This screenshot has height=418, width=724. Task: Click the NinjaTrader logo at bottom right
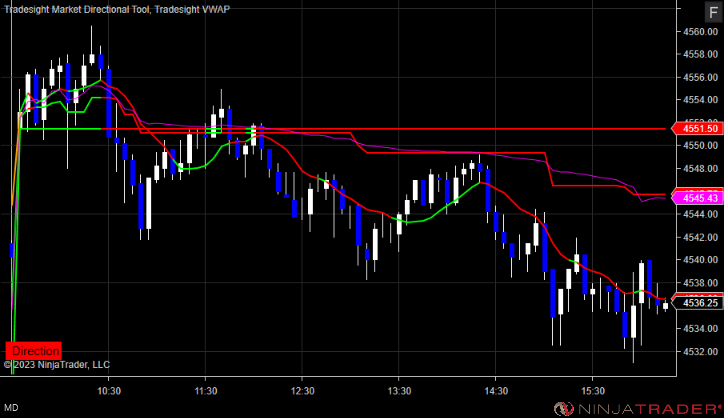tap(638, 408)
